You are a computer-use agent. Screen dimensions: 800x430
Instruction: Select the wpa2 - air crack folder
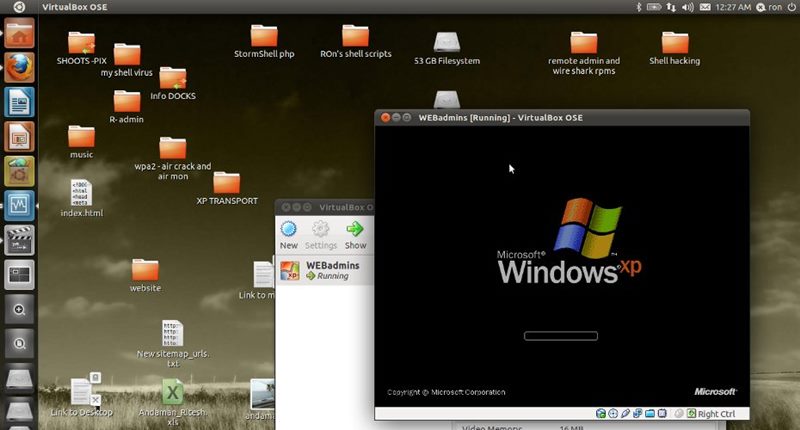point(173,158)
